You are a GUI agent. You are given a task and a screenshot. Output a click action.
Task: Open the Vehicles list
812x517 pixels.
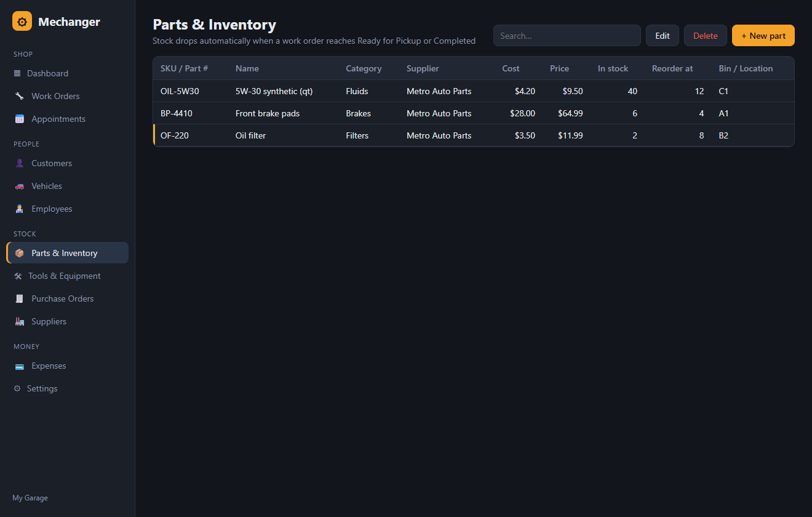[68, 186]
